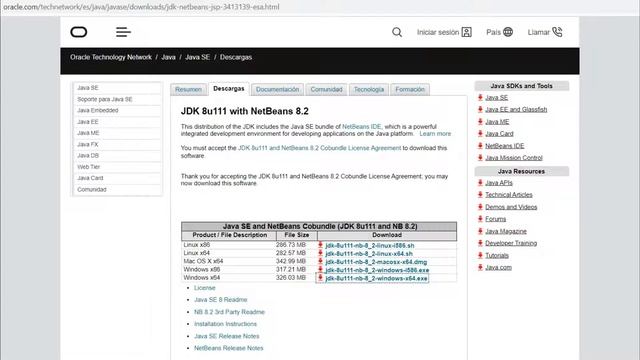Click red arrow icon beside Tutorials
The image size is (640, 360).
click(480, 255)
